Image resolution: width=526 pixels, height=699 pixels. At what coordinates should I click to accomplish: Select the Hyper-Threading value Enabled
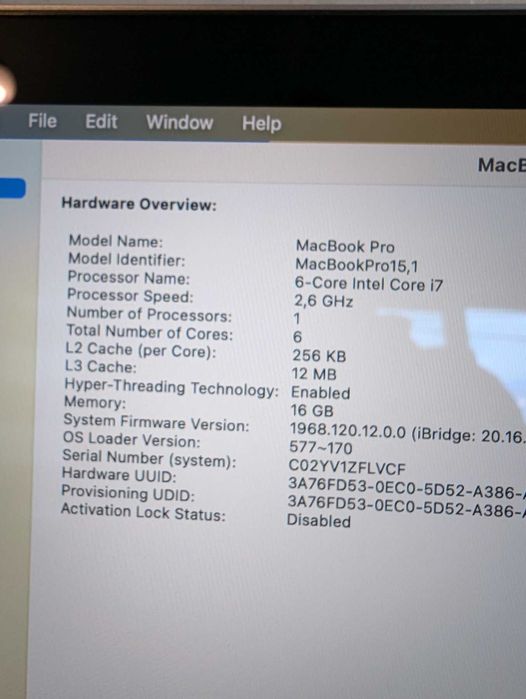click(321, 393)
